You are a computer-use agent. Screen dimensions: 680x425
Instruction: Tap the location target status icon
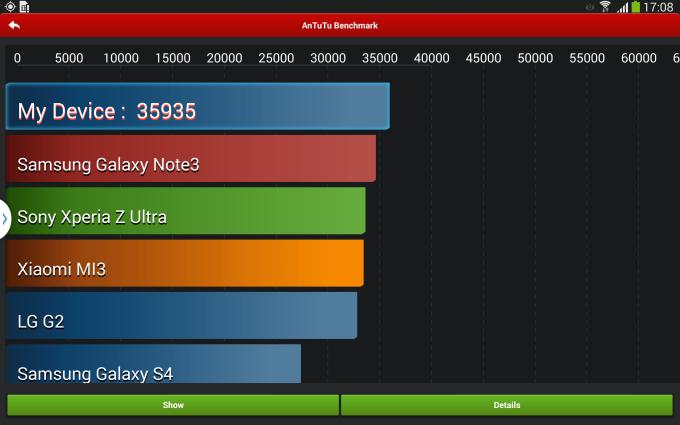pos(10,7)
